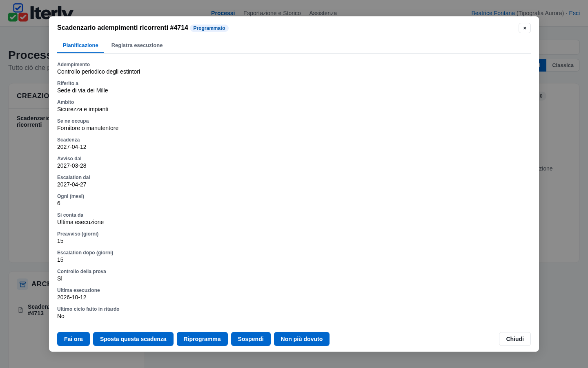Click the Iterly logo icon
Viewport: 588px width, 368px height.
coord(18,12)
